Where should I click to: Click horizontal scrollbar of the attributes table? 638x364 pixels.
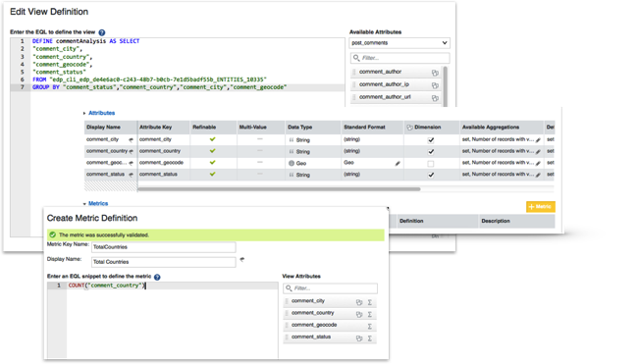point(279,189)
